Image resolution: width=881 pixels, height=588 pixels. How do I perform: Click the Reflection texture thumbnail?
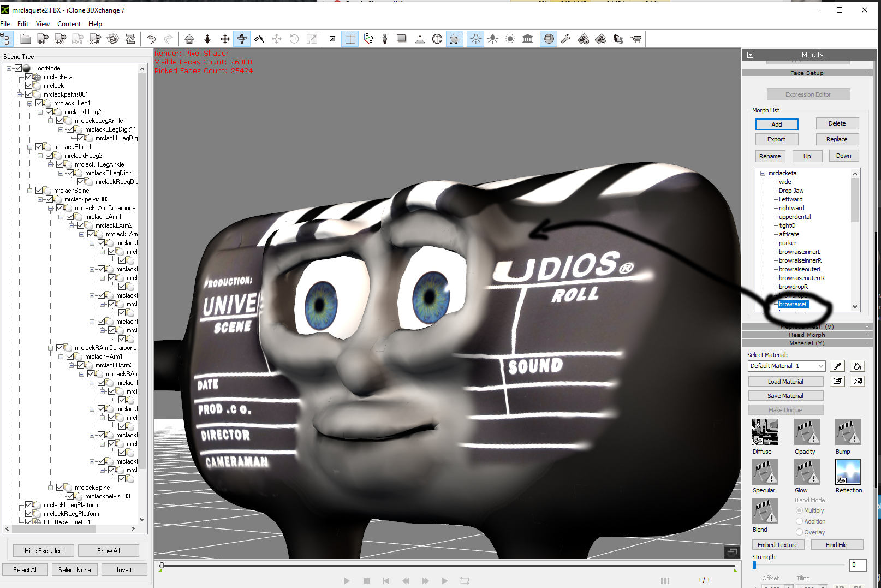pyautogui.click(x=848, y=472)
